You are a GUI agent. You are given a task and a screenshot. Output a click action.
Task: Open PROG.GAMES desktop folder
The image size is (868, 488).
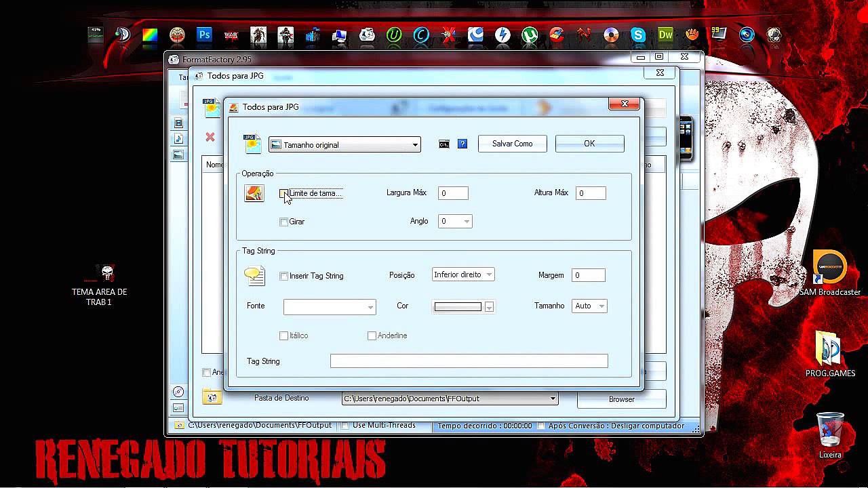pos(830,354)
